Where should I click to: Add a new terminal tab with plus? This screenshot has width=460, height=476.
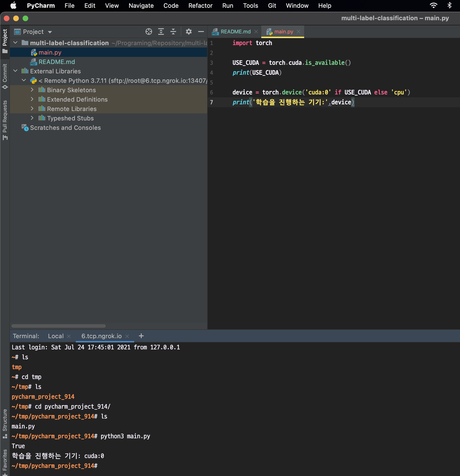141,336
